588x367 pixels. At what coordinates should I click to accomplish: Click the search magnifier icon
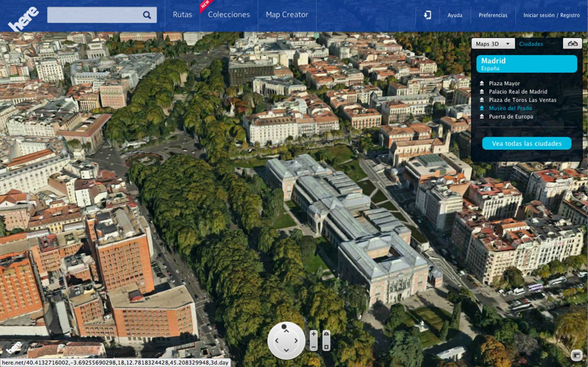147,15
